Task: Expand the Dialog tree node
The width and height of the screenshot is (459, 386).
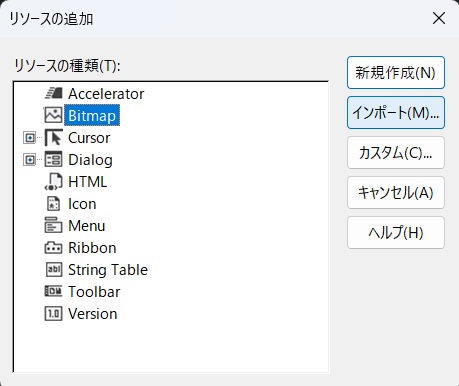Action: [30, 160]
